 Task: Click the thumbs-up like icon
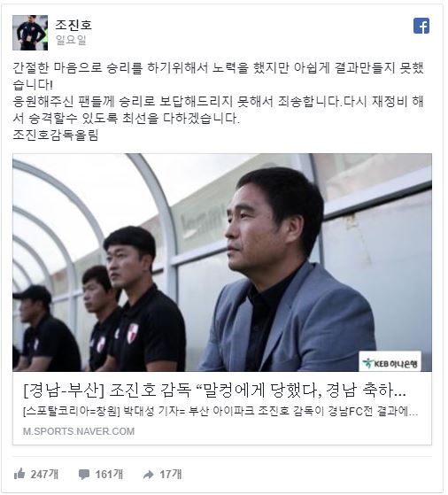point(19,474)
